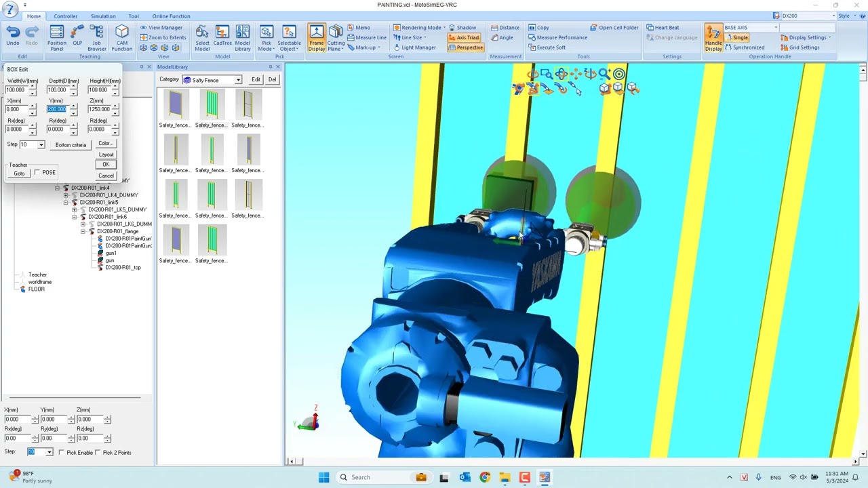868x488 pixels.
Task: Select the Angle measurement tool
Action: [x=502, y=37]
